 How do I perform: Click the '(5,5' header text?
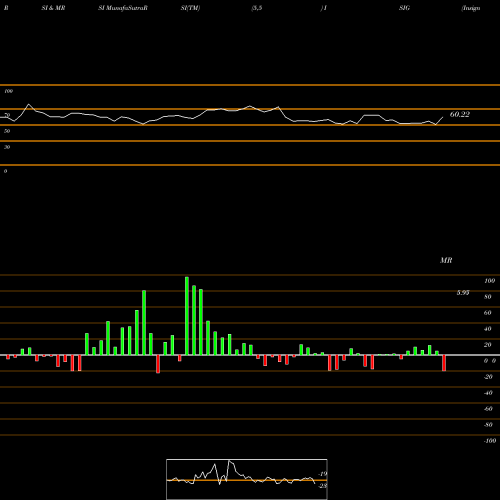point(257,8)
